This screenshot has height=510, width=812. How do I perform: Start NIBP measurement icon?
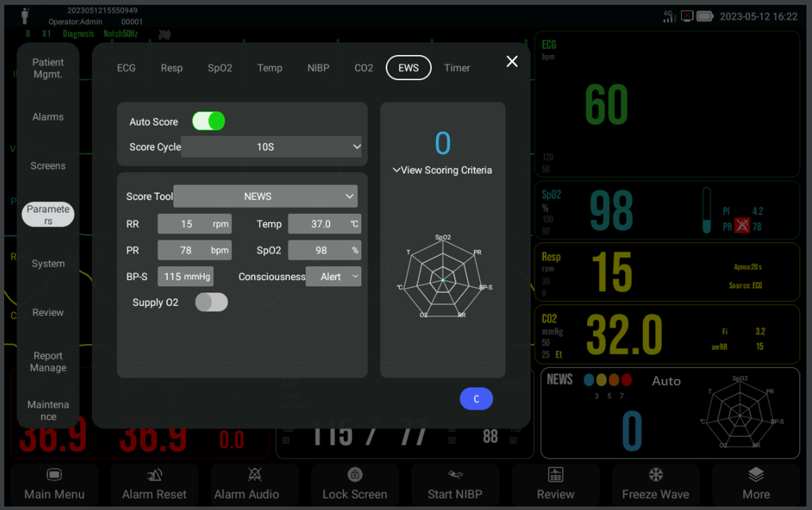pyautogui.click(x=455, y=475)
